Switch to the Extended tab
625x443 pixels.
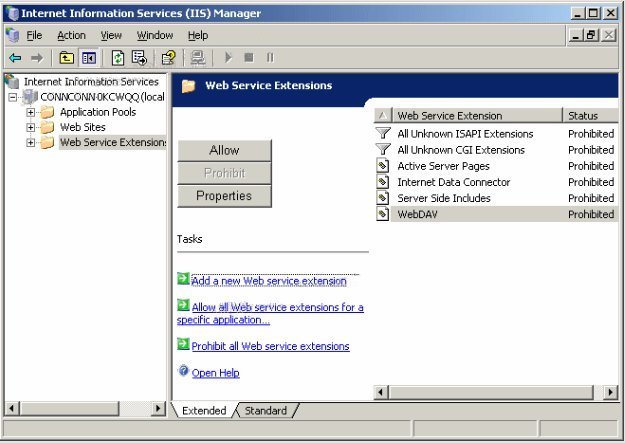(204, 410)
